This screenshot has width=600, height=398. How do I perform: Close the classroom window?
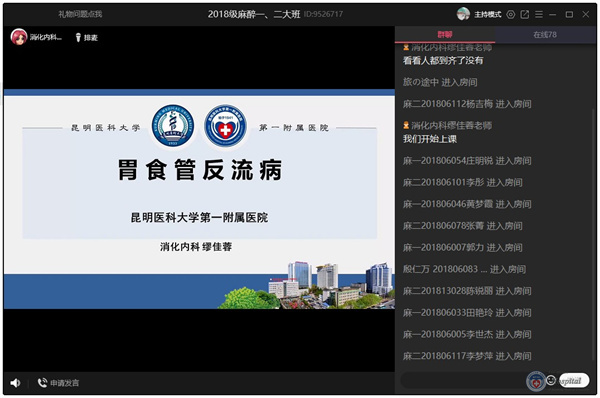(585, 15)
